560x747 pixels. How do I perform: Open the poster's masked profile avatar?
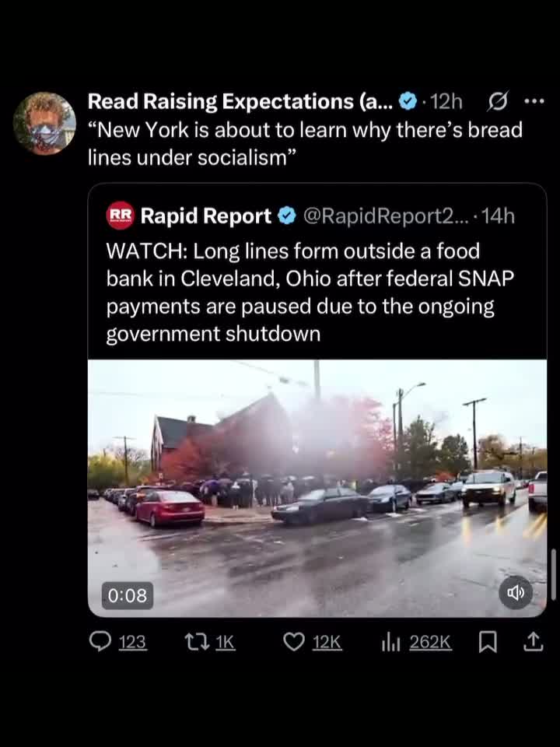click(44, 124)
